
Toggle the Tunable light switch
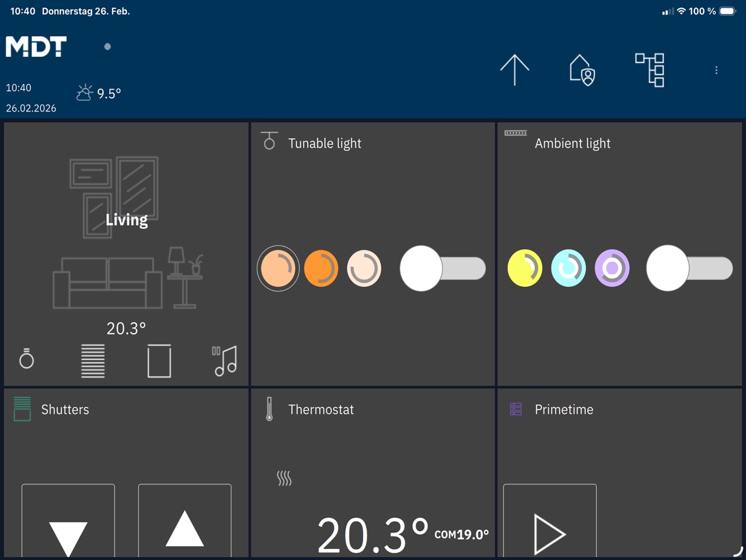pyautogui.click(x=442, y=268)
